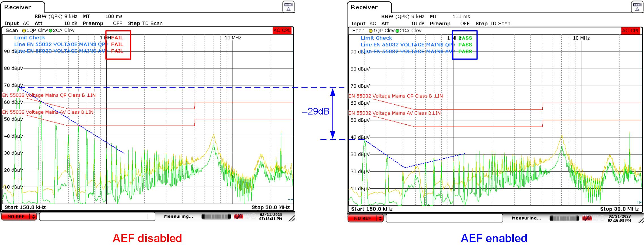The width and height of the screenshot is (644, 250).
Task: Click the LXI icon in right status bar
Action: coord(587,218)
